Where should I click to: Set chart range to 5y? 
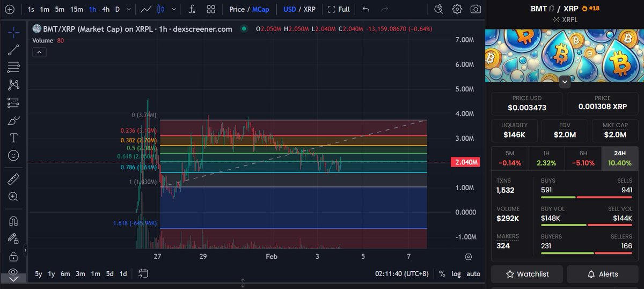coord(39,273)
